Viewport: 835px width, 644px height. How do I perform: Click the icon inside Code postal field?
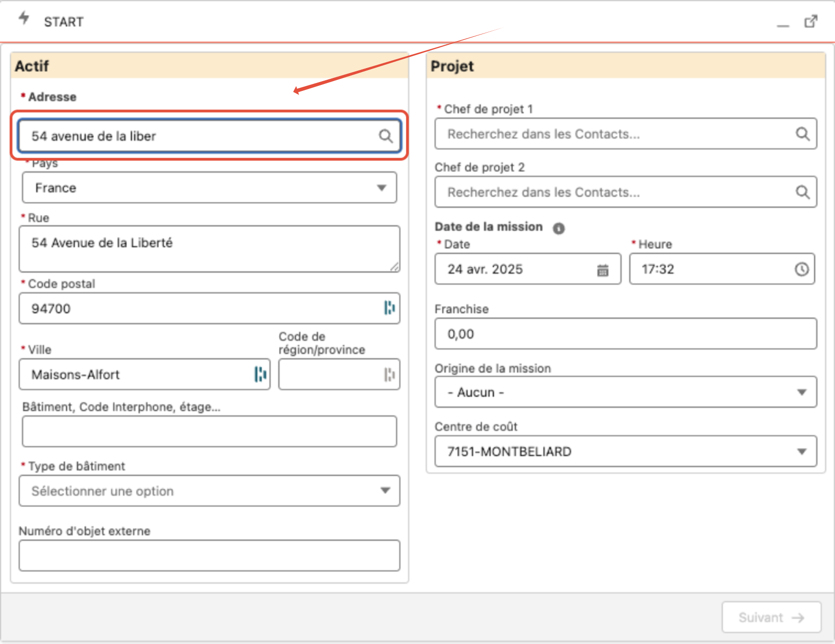click(390, 308)
